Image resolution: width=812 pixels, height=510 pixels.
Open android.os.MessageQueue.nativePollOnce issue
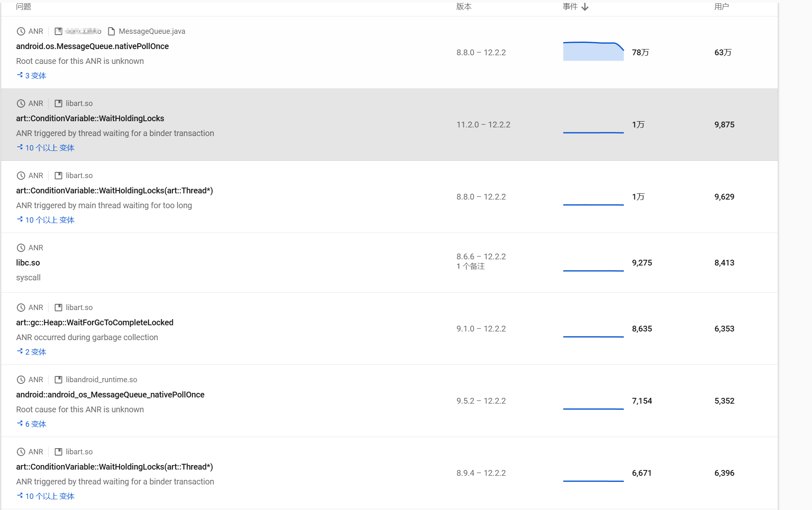point(92,46)
